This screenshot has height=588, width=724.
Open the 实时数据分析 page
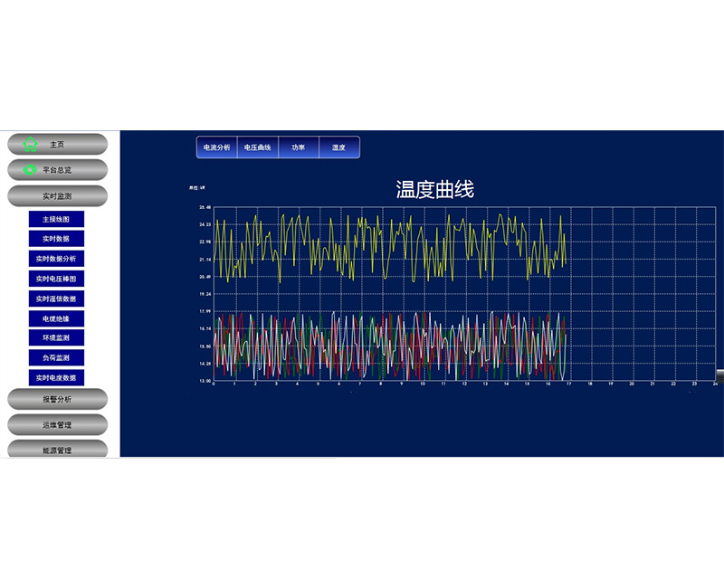click(56, 259)
